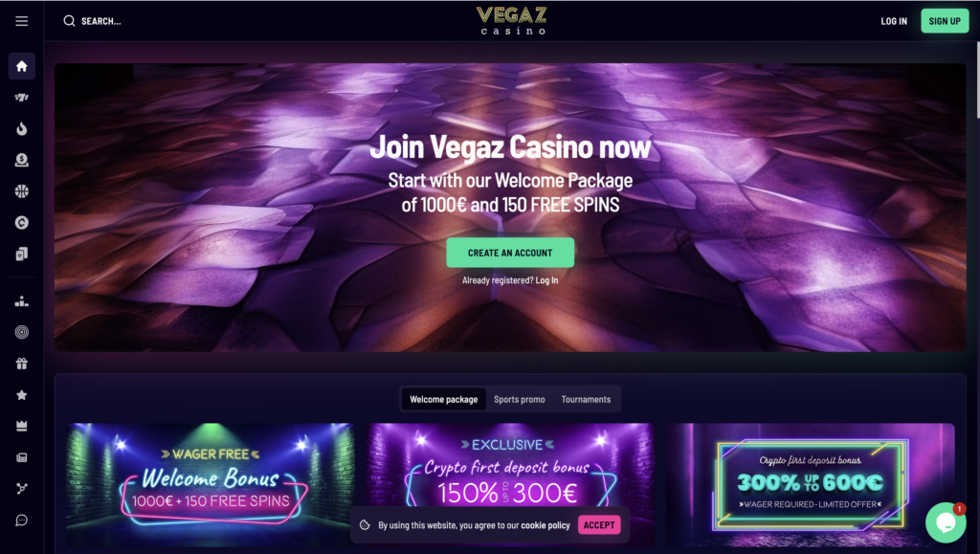Click the Sign Up button
The width and height of the screenshot is (980, 554).
945,21
